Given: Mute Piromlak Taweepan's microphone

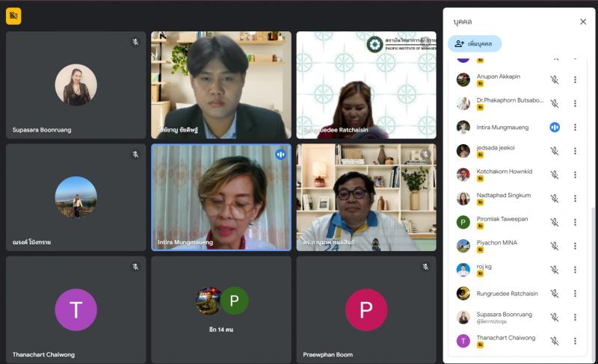Looking at the screenshot, I should (x=555, y=222).
